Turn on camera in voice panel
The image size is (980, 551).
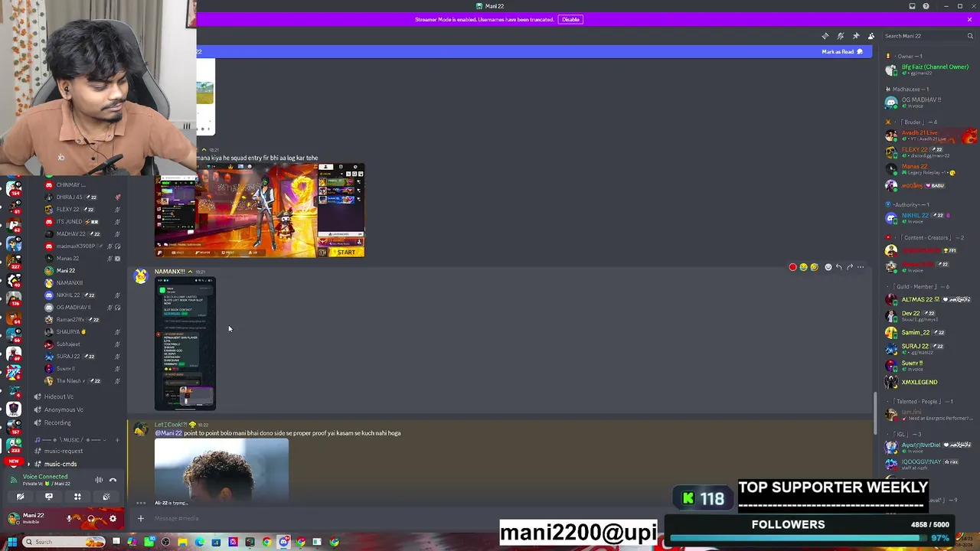click(20, 497)
